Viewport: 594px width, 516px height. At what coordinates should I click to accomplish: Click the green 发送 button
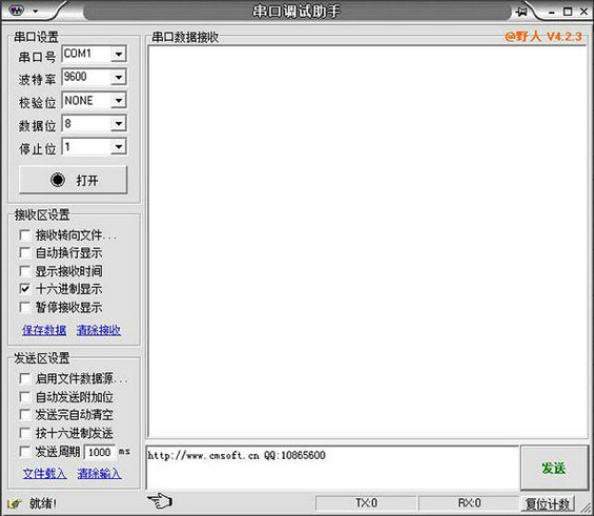click(554, 468)
